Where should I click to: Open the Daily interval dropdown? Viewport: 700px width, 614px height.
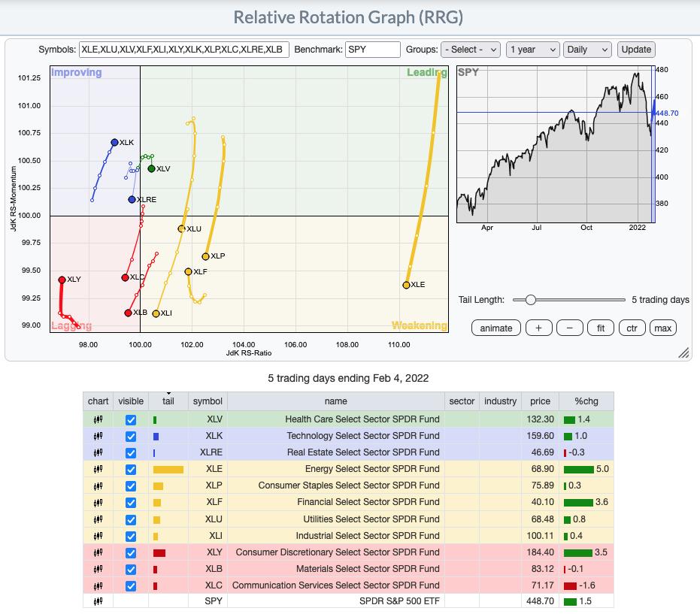coord(587,50)
